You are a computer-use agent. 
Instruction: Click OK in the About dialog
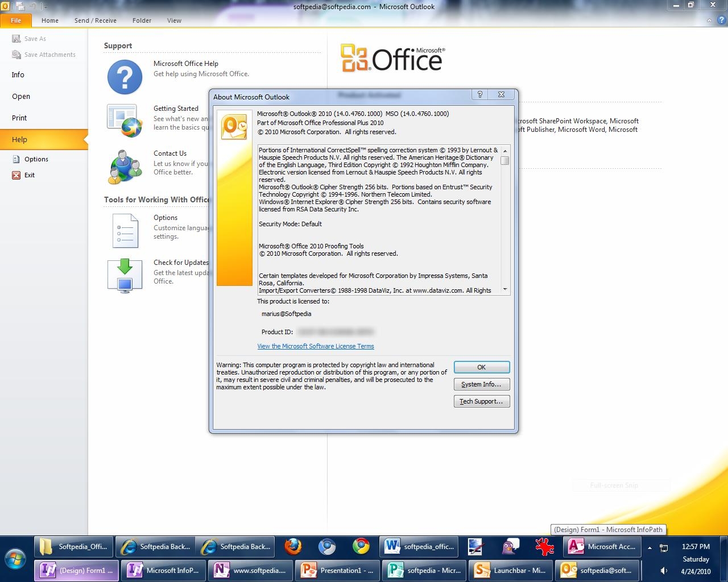point(482,367)
